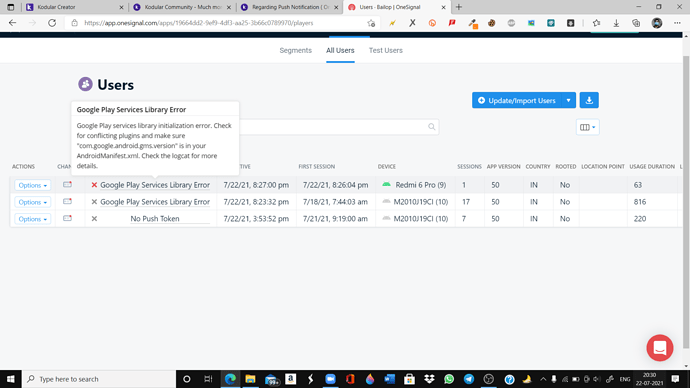Click the USAGE DURATION column header

point(652,166)
